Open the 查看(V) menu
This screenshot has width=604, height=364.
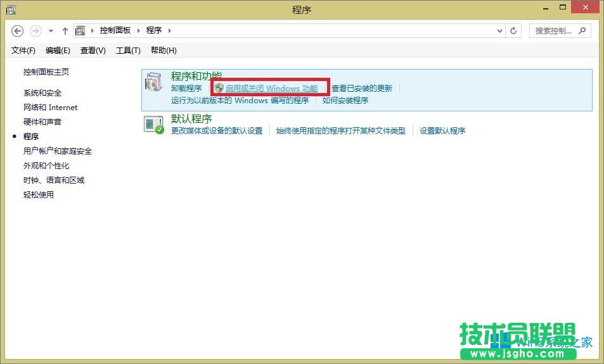click(93, 51)
